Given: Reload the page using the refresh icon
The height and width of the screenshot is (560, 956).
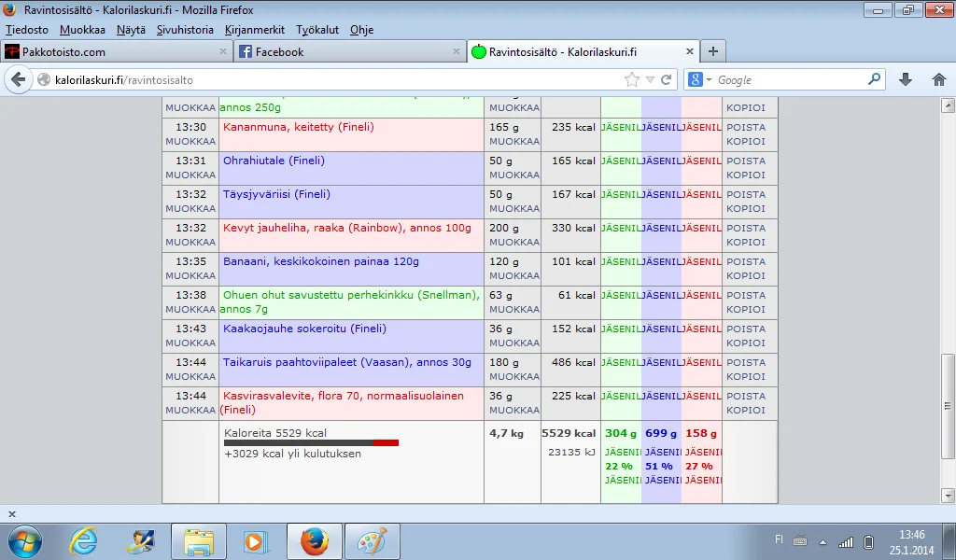Looking at the screenshot, I should coord(667,80).
